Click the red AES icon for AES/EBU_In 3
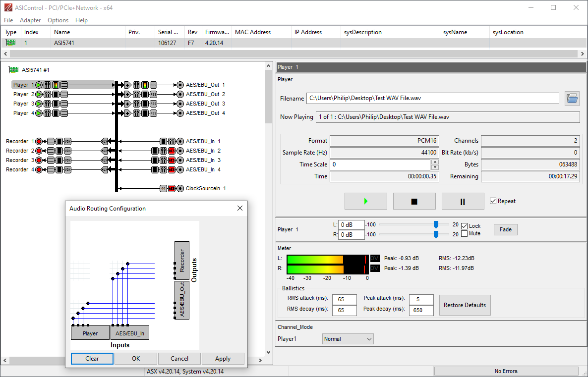 pyautogui.click(x=172, y=160)
